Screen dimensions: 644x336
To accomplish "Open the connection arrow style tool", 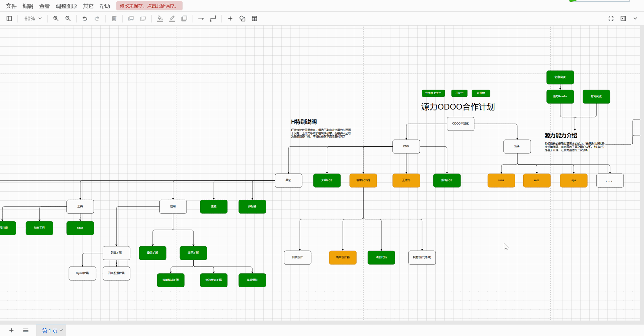I will click(201, 19).
